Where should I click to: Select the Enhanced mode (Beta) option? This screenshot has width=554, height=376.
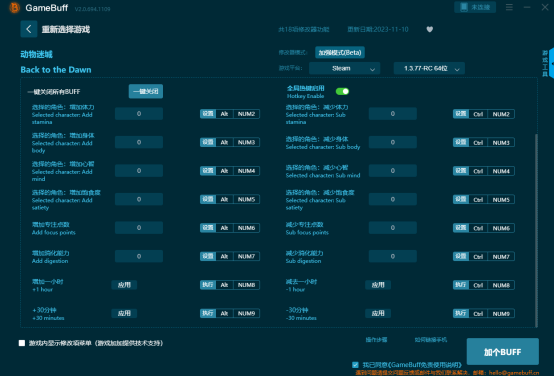[x=340, y=53]
